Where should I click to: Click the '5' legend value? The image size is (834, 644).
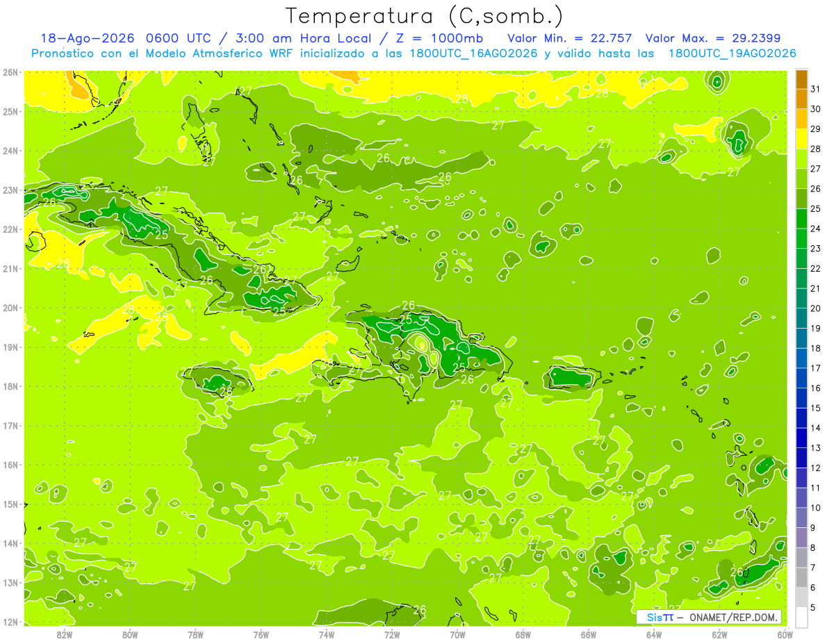[x=813, y=608]
